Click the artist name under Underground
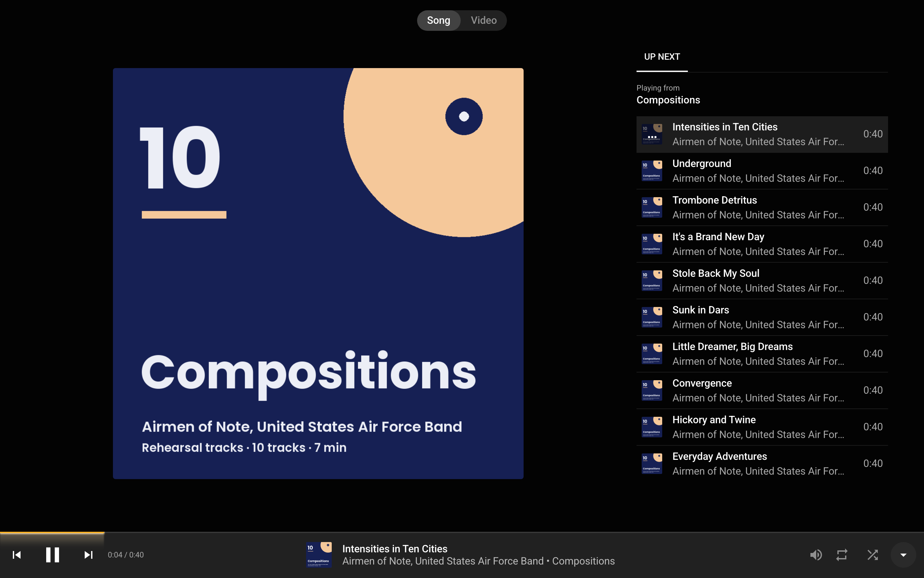 click(758, 179)
